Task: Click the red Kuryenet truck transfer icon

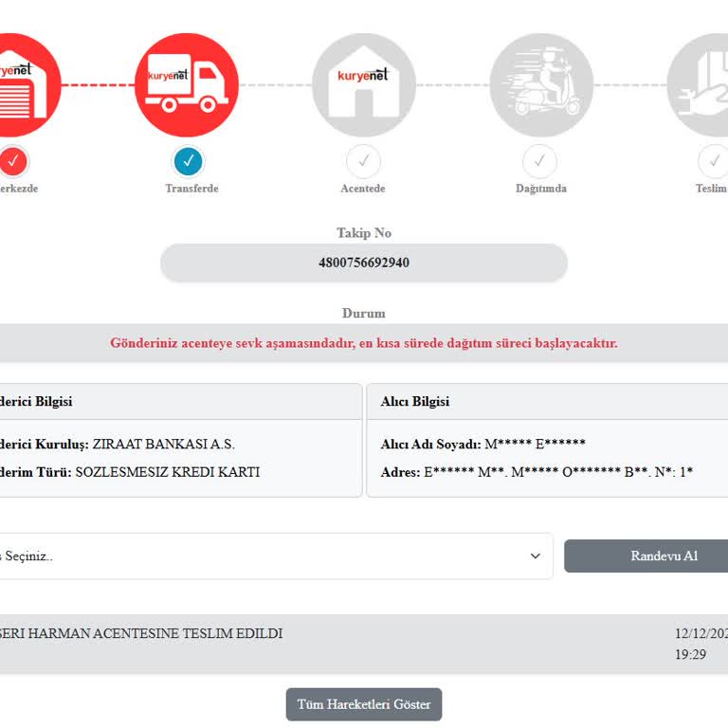Action: point(187,85)
